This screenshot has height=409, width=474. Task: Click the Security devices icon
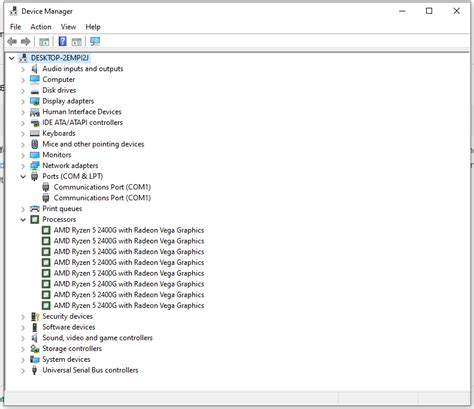[x=35, y=316]
